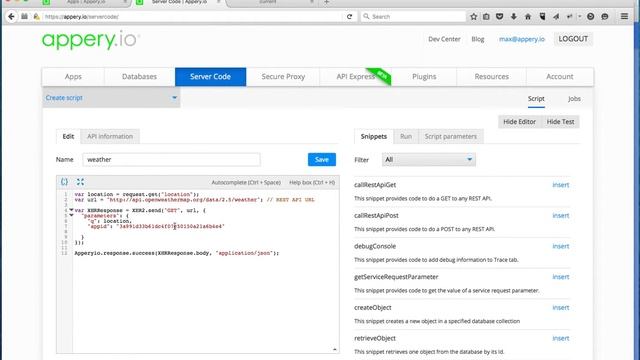
Task: Open the Dev Center link
Action: point(444,39)
